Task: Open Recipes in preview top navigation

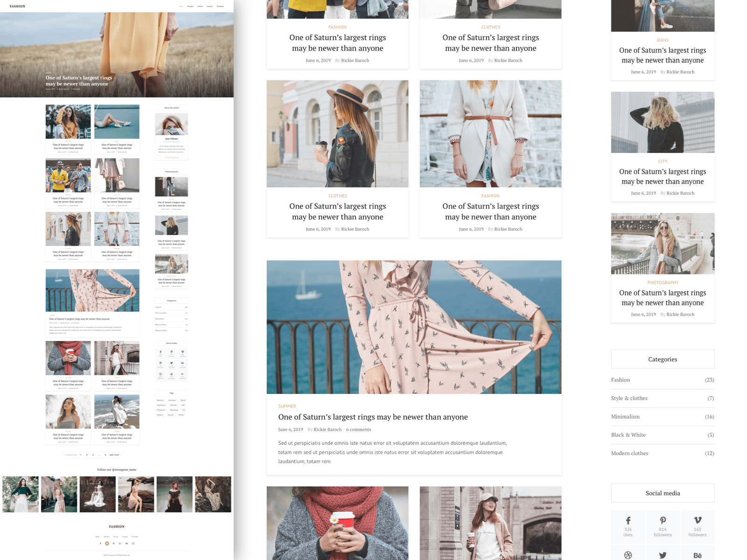Action: pyautogui.click(x=190, y=6)
